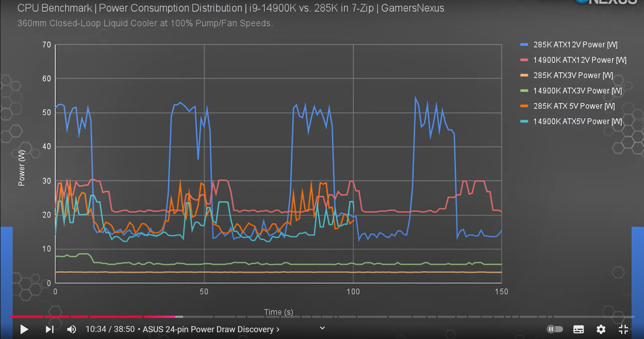Viewport: 644px width, 339px height.
Task: Expand the downward chevron near the chapter title
Action: tap(322, 328)
